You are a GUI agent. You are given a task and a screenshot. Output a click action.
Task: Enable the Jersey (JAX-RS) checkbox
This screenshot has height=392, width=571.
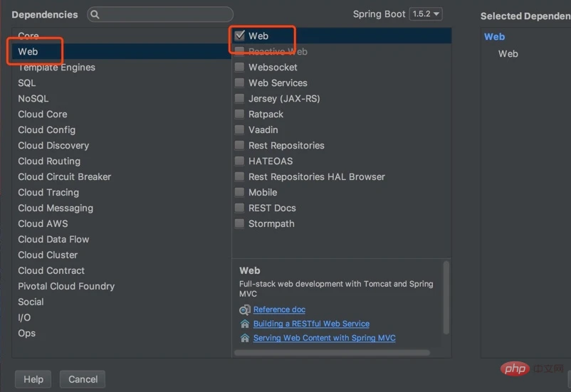[x=240, y=98]
